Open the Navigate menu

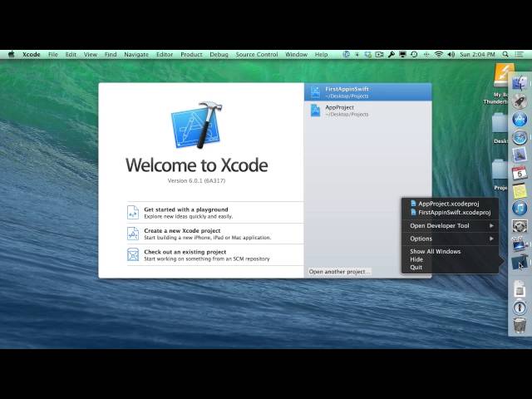pyautogui.click(x=136, y=54)
